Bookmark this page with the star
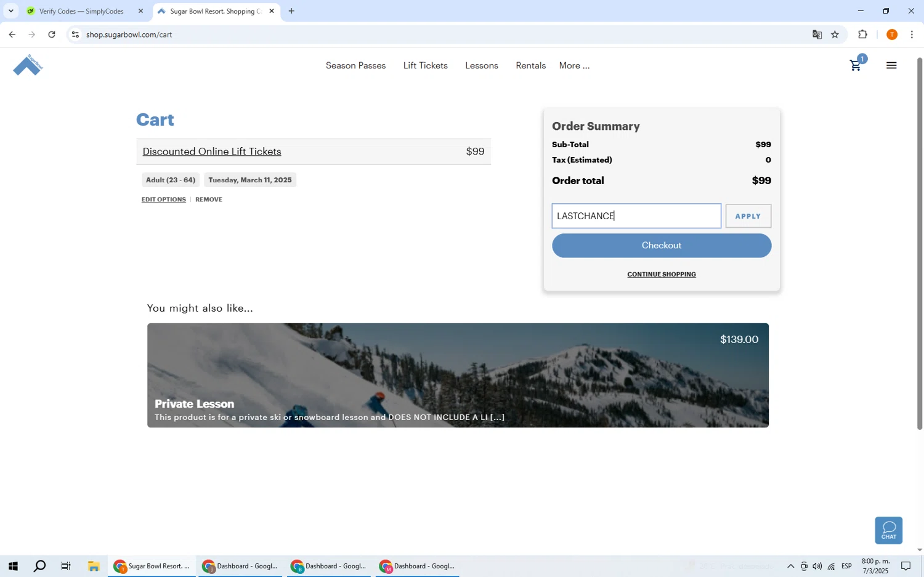The width and height of the screenshot is (924, 577). [835, 34]
